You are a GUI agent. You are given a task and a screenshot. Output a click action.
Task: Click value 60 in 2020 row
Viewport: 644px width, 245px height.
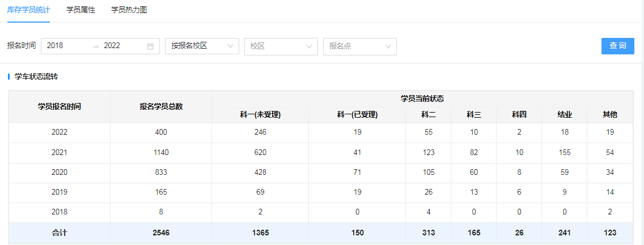473,173
